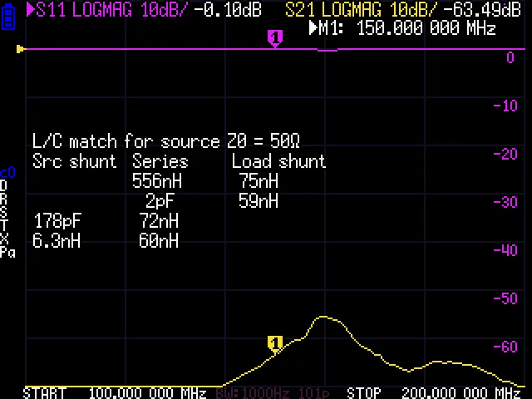Viewport: 532px width, 399px height.
Task: Click the 75nH load shunt value
Action: pos(259,181)
